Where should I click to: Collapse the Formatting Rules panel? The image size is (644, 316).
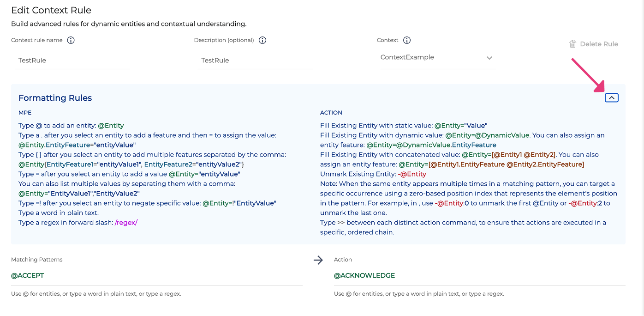611,97
